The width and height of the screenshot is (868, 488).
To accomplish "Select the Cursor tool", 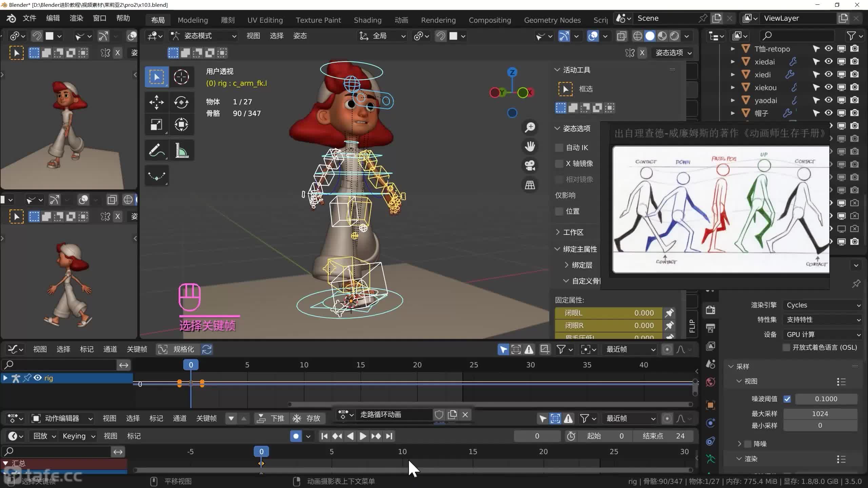I will [x=181, y=77].
